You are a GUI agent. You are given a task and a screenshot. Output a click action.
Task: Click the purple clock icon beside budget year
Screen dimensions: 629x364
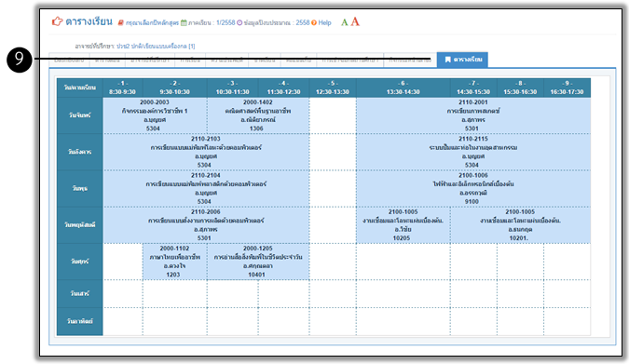point(239,23)
